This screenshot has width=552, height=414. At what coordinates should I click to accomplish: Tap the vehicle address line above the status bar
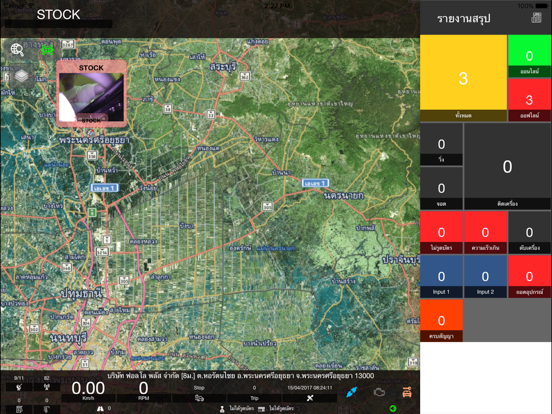240,376
